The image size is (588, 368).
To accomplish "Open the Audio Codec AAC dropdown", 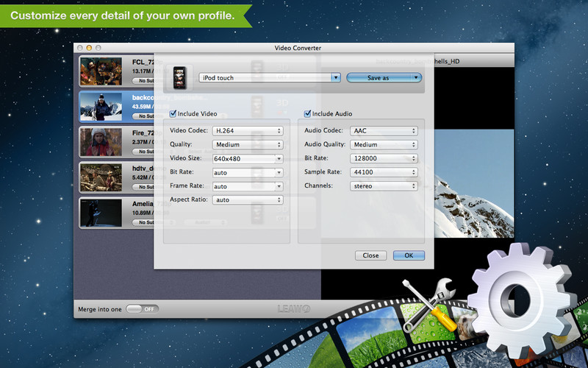I will click(384, 131).
